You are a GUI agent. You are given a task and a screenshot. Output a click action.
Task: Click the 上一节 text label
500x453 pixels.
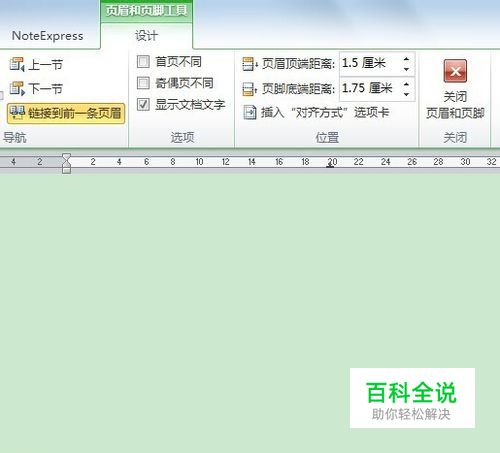pos(45,65)
